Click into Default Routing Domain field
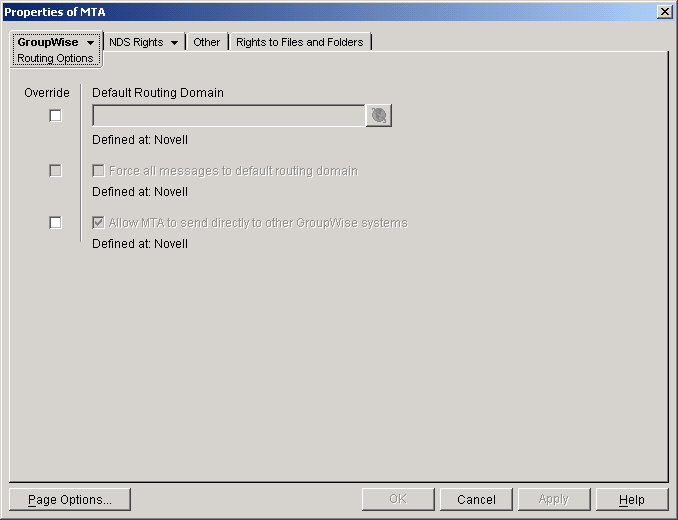 229,115
